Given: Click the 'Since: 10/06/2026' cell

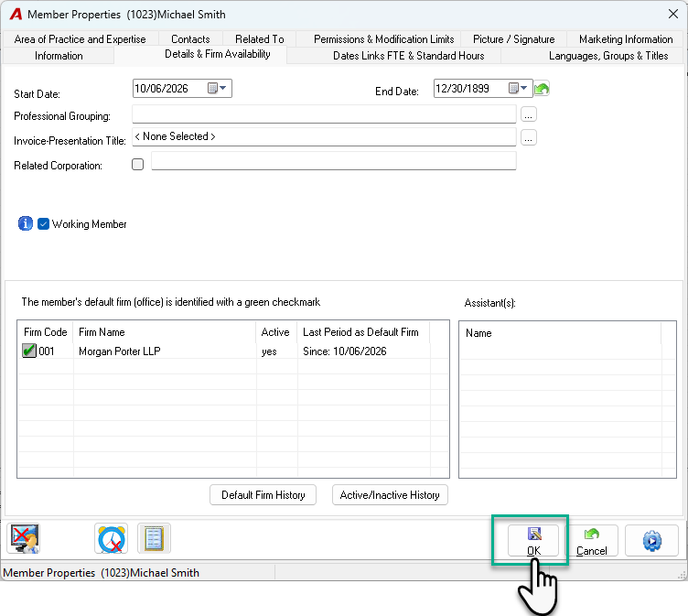Looking at the screenshot, I should pos(364,351).
